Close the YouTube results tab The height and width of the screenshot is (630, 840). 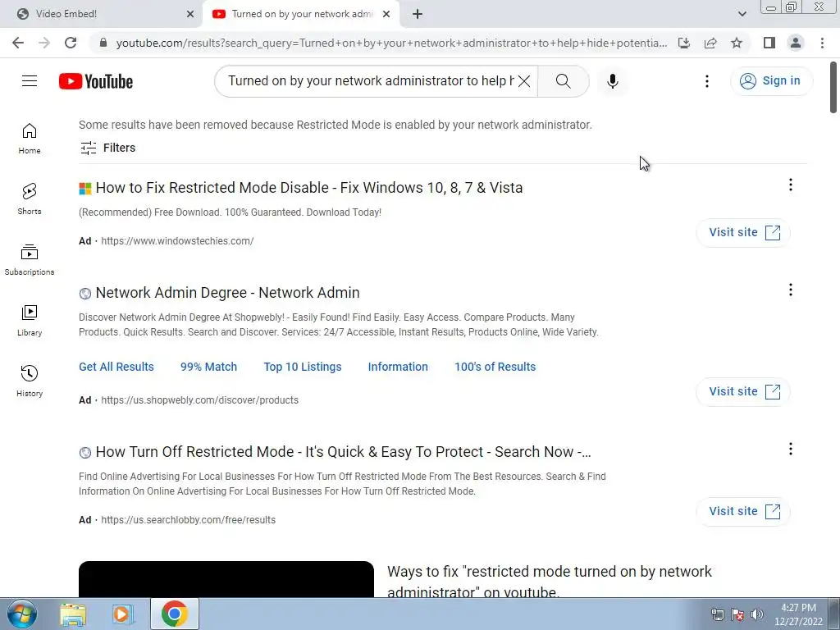[x=386, y=14]
